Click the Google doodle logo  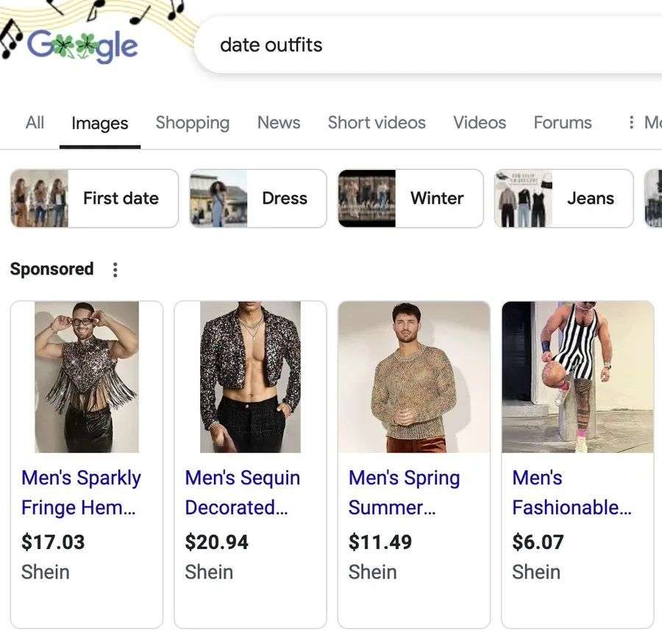81,46
